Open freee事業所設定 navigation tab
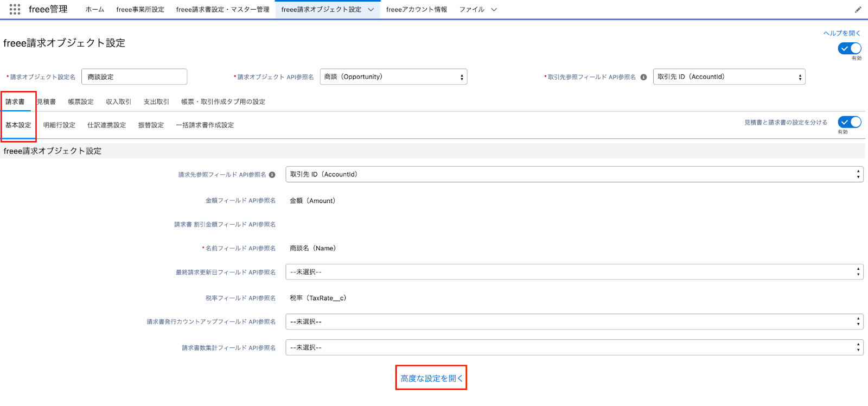Viewport: 868px width, 406px height. (140, 9)
